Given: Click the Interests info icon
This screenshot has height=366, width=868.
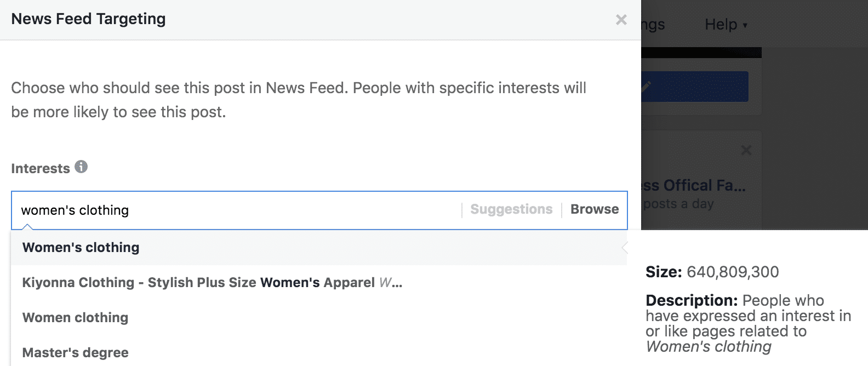Looking at the screenshot, I should coord(81,167).
